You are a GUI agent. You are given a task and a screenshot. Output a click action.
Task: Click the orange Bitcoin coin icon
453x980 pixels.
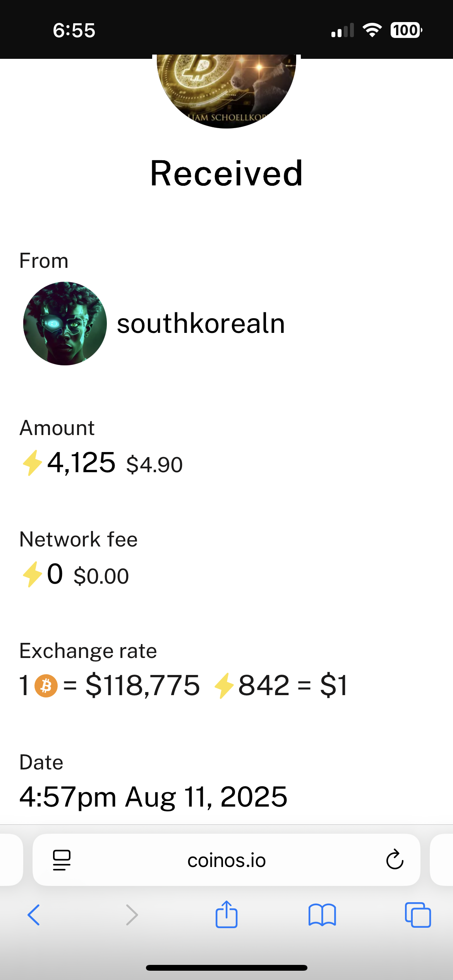pos(46,685)
